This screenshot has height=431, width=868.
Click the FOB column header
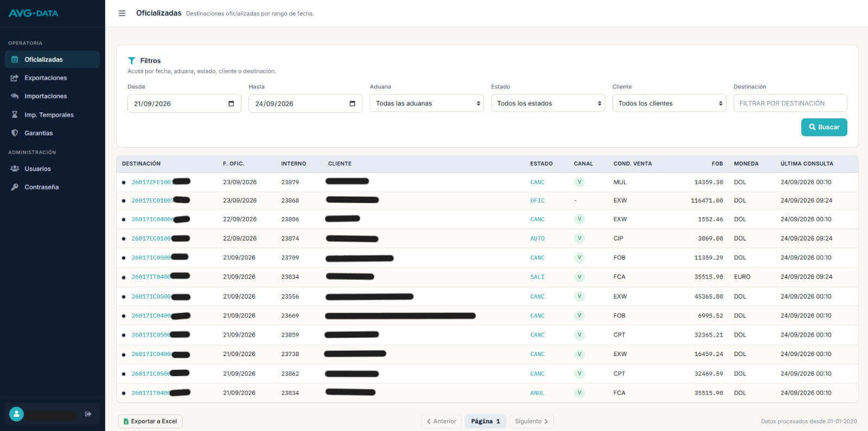[x=717, y=163]
